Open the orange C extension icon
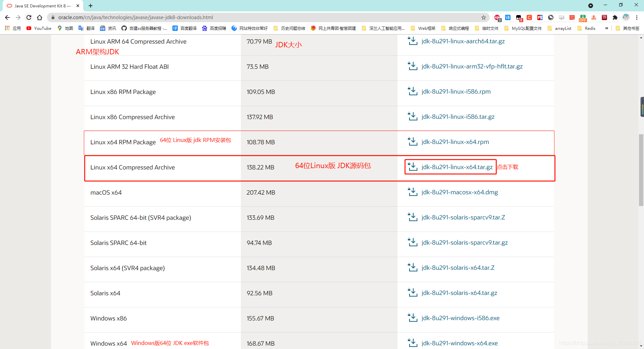This screenshot has height=349, width=644. [x=529, y=17]
